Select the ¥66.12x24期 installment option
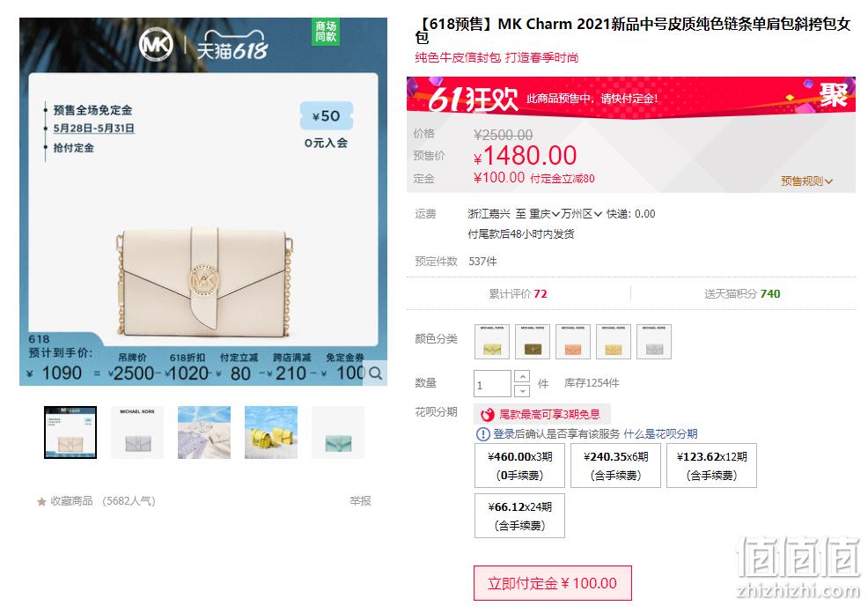Viewport: 868px width, 606px height. tap(519, 515)
